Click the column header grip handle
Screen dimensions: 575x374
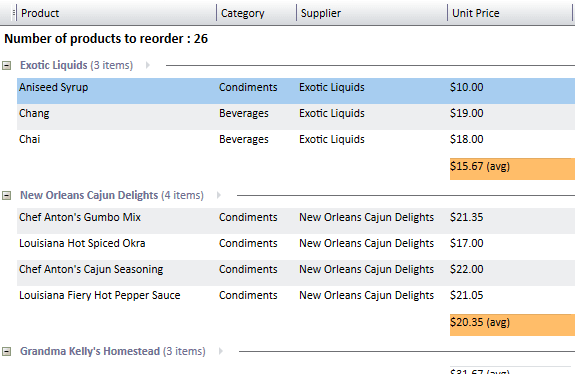pyautogui.click(x=14, y=13)
